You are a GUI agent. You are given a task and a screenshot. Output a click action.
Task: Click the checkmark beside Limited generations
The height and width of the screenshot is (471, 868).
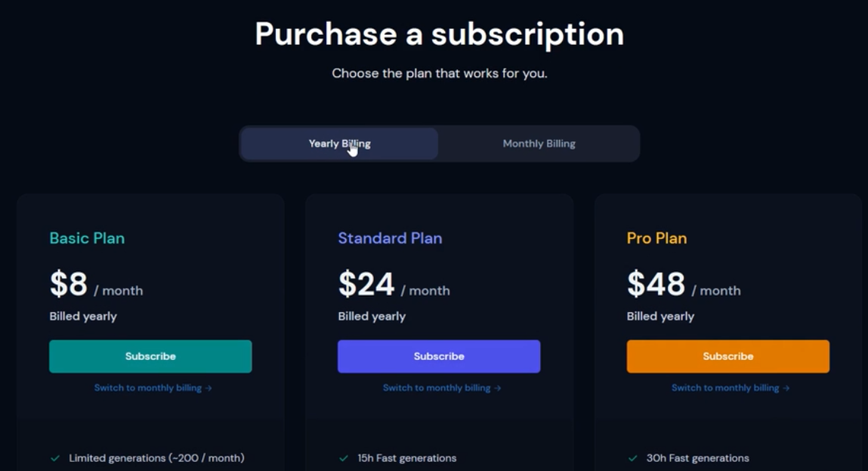click(55, 458)
